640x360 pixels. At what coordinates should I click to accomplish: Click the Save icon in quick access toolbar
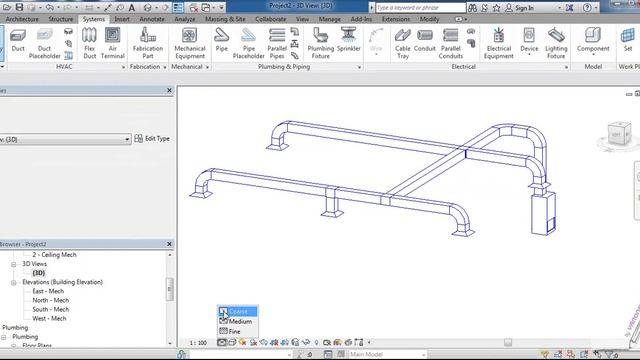tap(19, 7)
